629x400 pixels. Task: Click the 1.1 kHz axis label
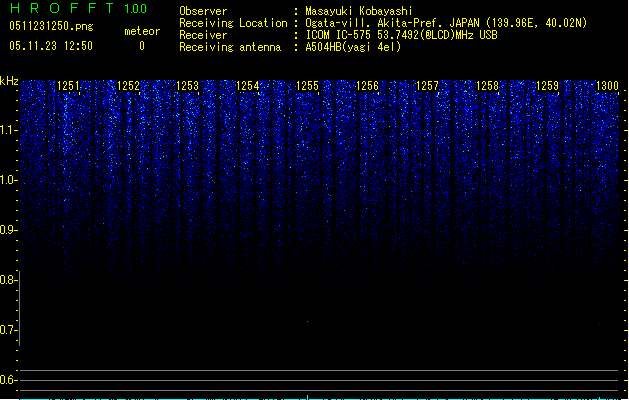pos(9,130)
